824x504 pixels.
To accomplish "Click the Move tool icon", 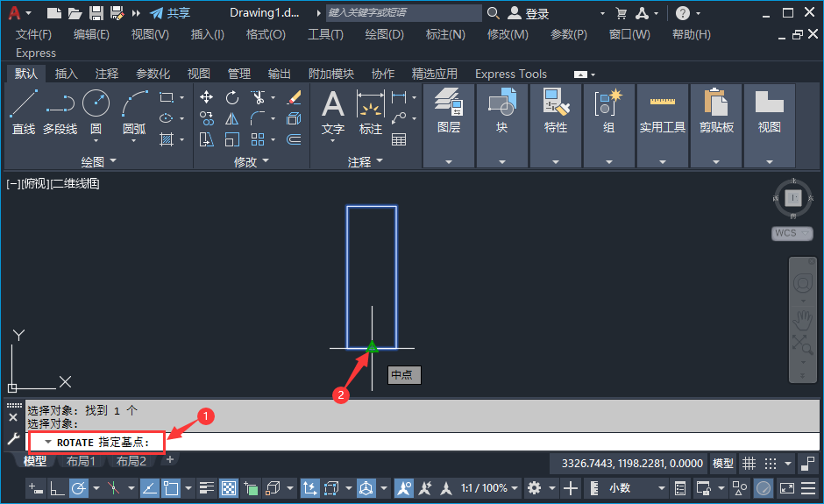I will [206, 97].
